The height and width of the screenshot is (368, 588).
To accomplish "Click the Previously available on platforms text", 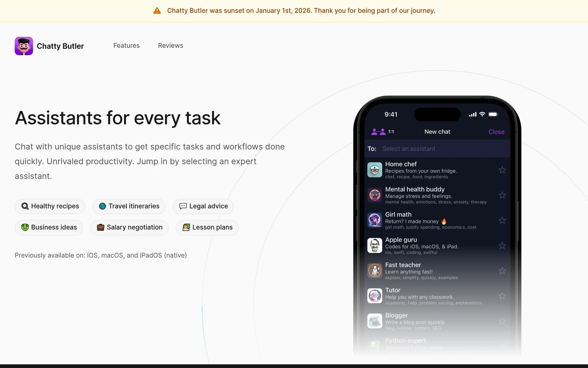I will click(x=101, y=255).
